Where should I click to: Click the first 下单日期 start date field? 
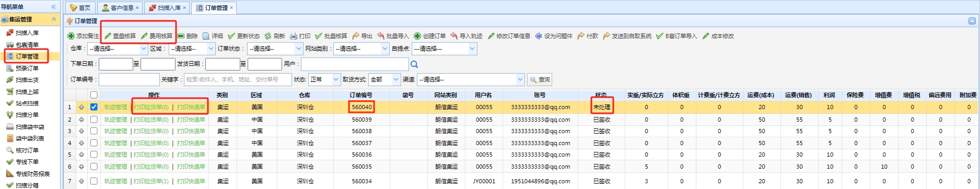tap(116, 64)
